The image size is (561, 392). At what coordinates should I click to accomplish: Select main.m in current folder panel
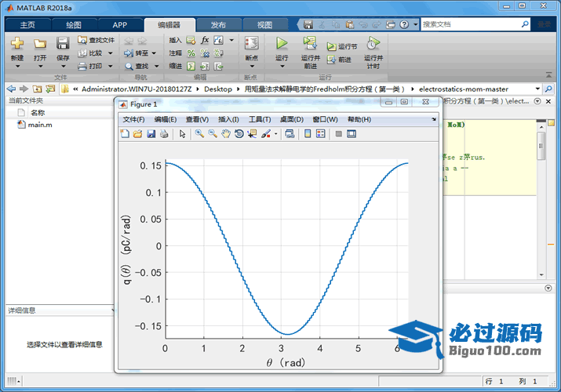tap(35, 125)
